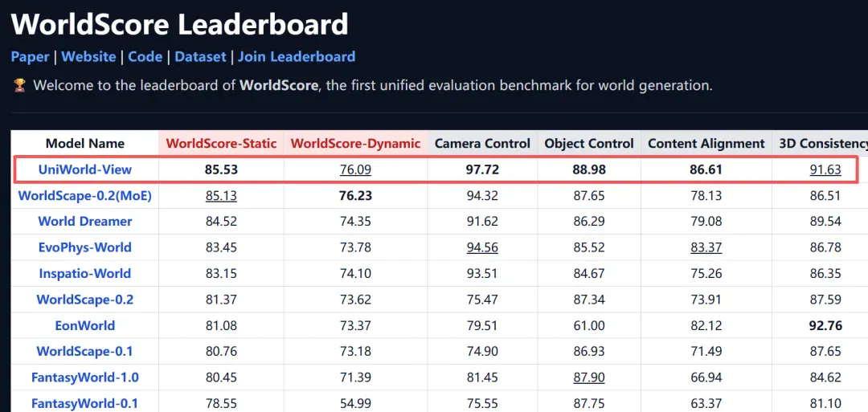Open the Website link
Viewport: 868px width, 412px height.
click(88, 56)
